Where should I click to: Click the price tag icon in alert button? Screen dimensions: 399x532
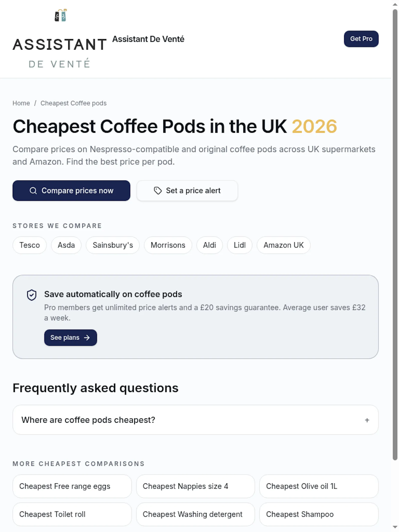coord(158,191)
